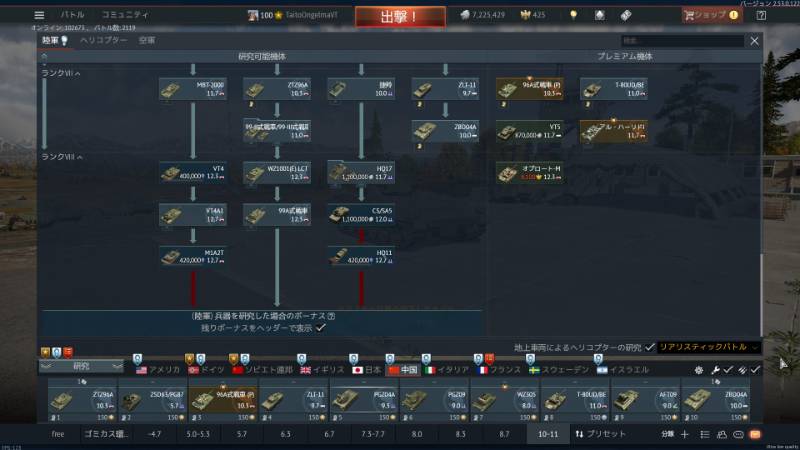800x450 pixels.
Task: Open the コミュニティ menu
Action: (125, 15)
